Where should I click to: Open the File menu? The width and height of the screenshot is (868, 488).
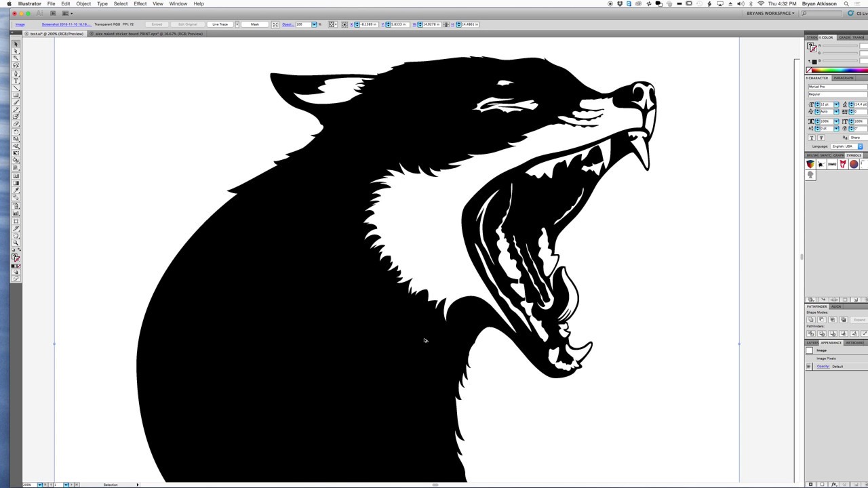click(51, 3)
